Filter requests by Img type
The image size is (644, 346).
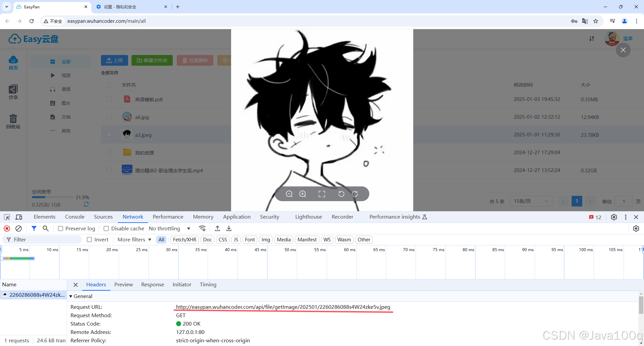pyautogui.click(x=266, y=239)
